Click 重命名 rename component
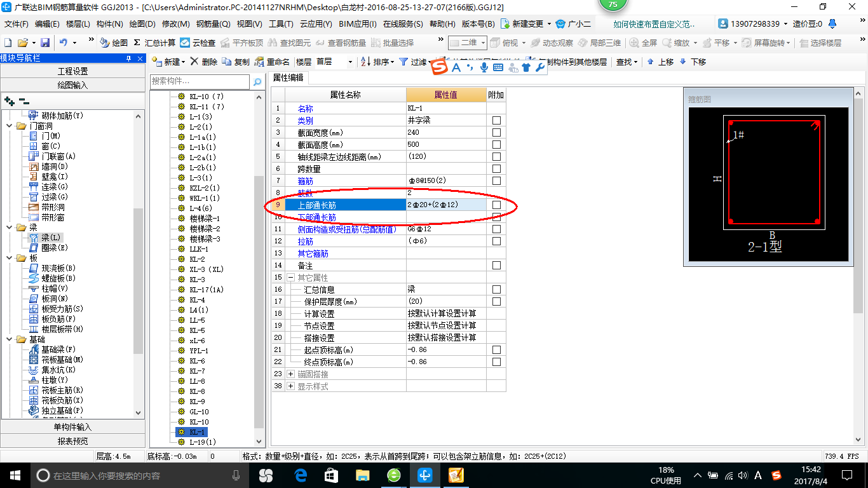The height and width of the screenshot is (488, 868). pyautogui.click(x=272, y=62)
